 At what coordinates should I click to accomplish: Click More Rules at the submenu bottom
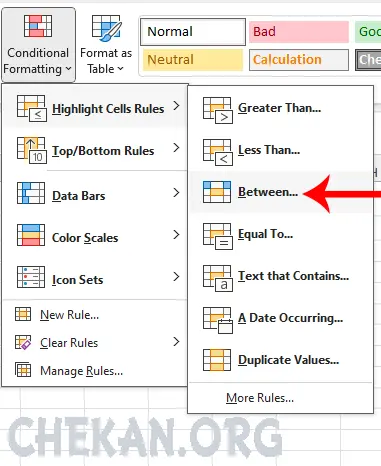[260, 398]
